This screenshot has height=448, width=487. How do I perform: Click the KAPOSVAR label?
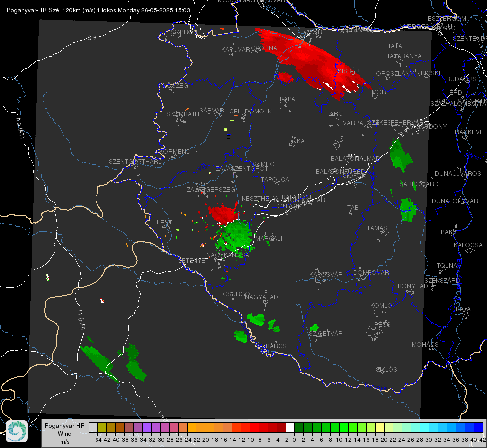click(x=326, y=274)
